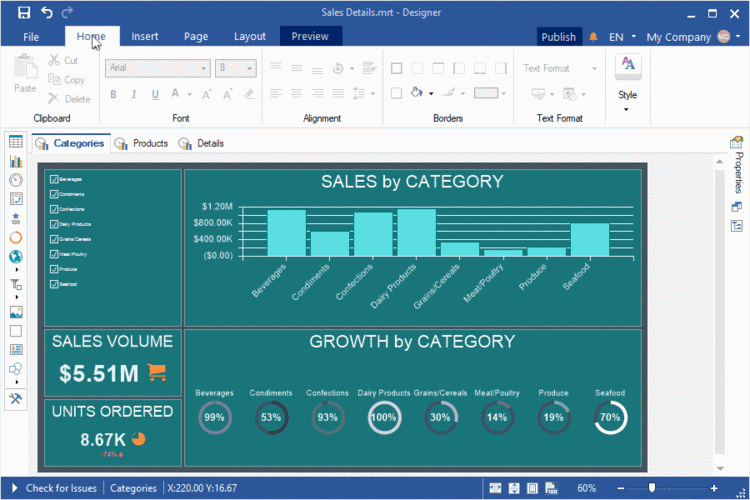The height and width of the screenshot is (500, 750).
Task: Click the Dairy Products bar in chart
Action: coord(417,232)
